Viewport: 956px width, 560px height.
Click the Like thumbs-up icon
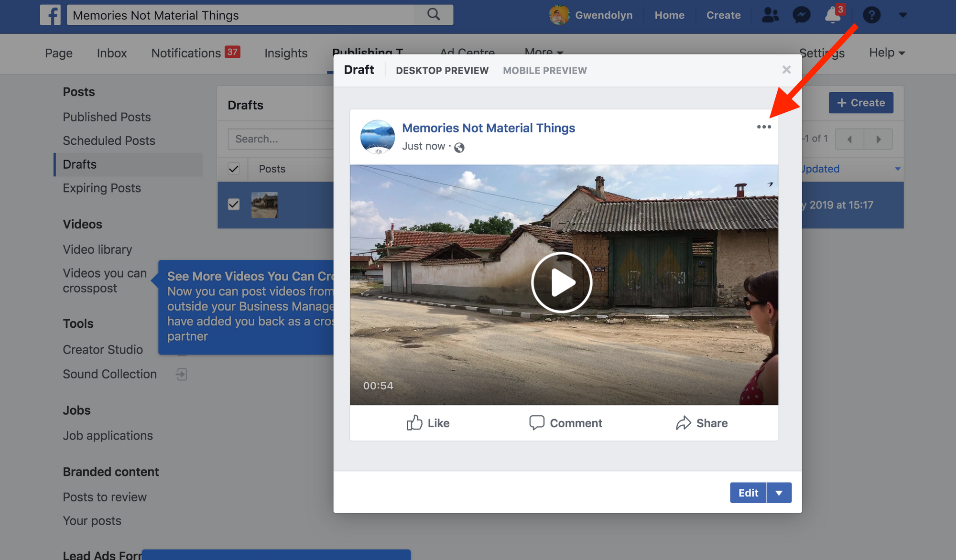tap(414, 423)
